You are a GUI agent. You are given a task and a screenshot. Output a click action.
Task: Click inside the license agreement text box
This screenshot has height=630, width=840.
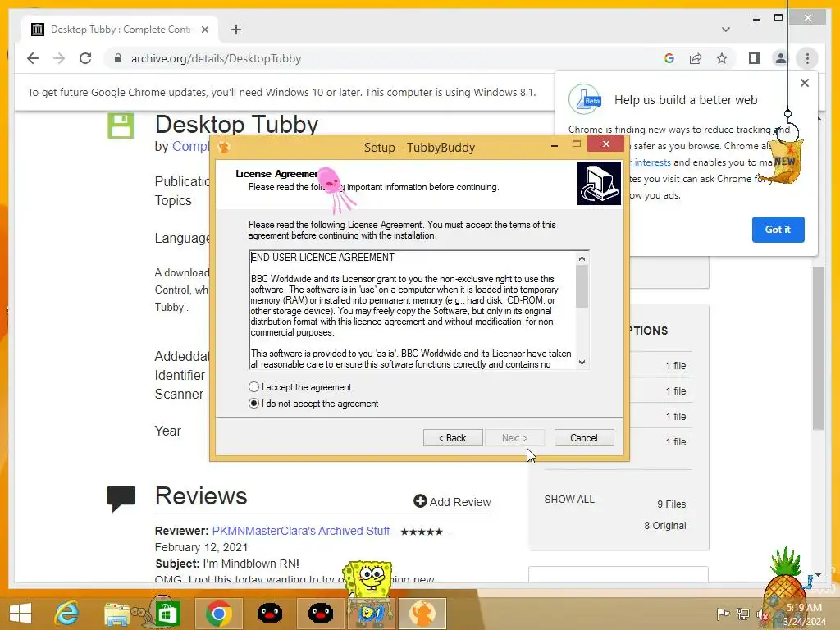(413, 310)
